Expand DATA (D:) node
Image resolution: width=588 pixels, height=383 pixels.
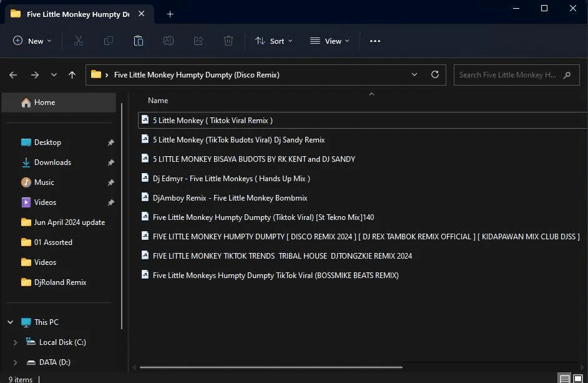pyautogui.click(x=15, y=362)
